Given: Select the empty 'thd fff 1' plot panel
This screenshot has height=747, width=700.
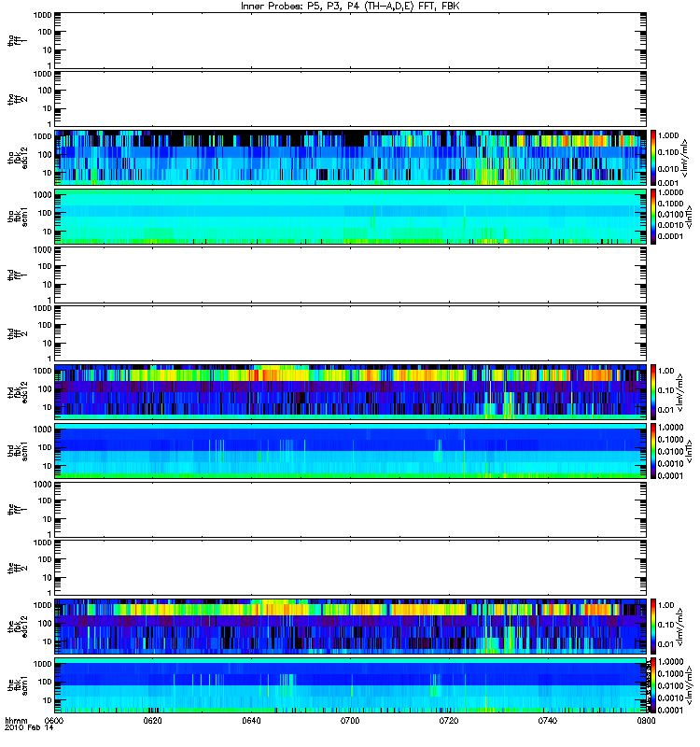Looking at the screenshot, I should click(351, 275).
